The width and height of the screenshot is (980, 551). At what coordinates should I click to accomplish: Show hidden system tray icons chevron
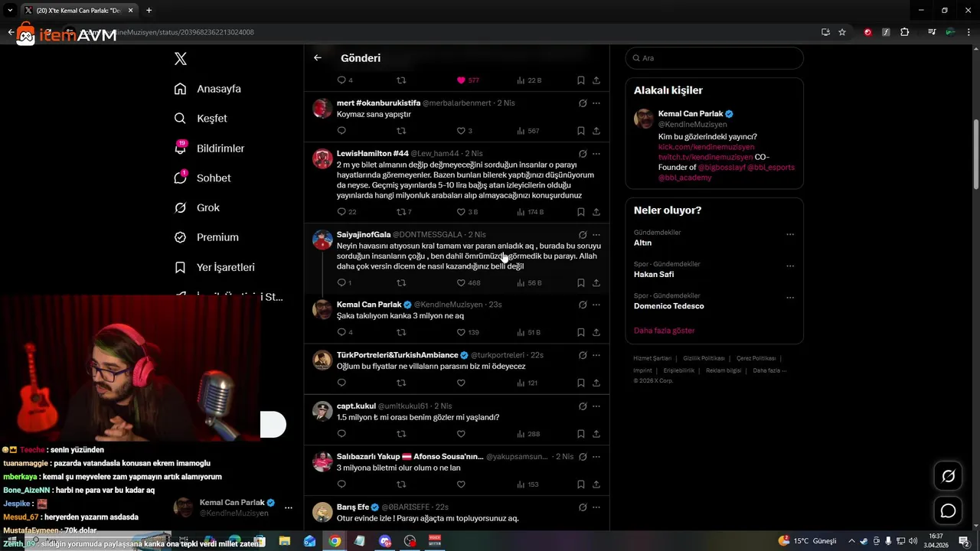pyautogui.click(x=851, y=541)
